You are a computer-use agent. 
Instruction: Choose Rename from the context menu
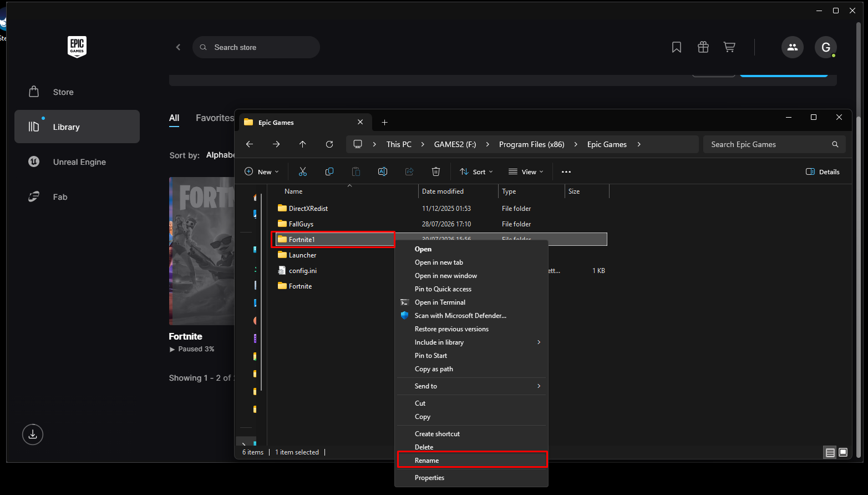click(x=471, y=461)
